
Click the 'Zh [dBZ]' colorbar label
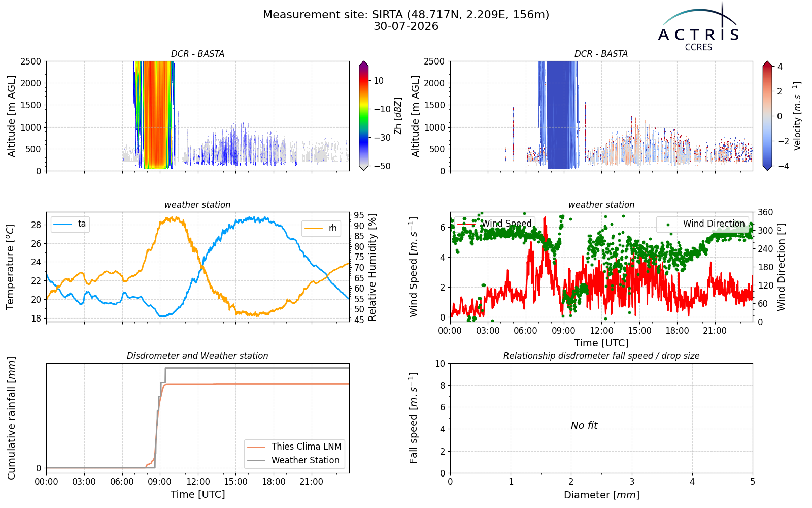tap(398, 116)
